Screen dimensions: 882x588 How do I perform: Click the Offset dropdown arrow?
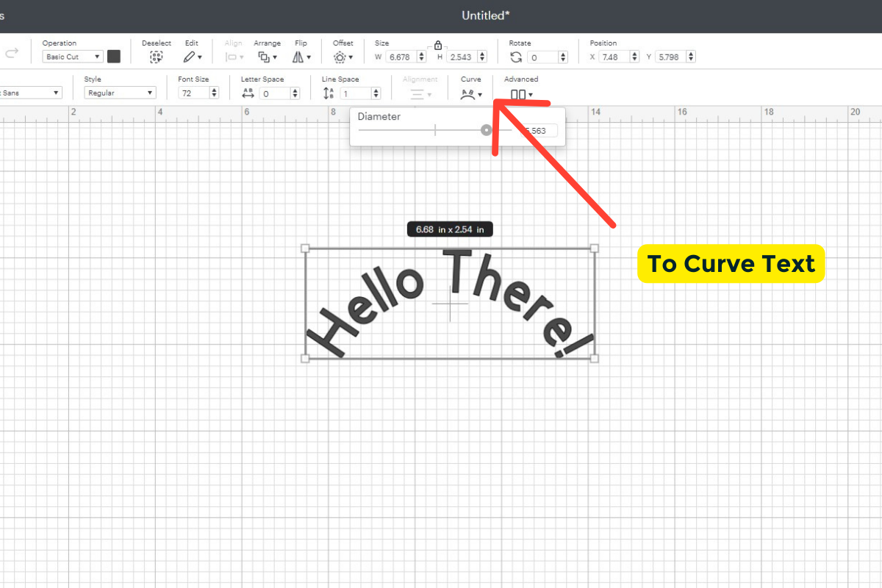(x=351, y=57)
